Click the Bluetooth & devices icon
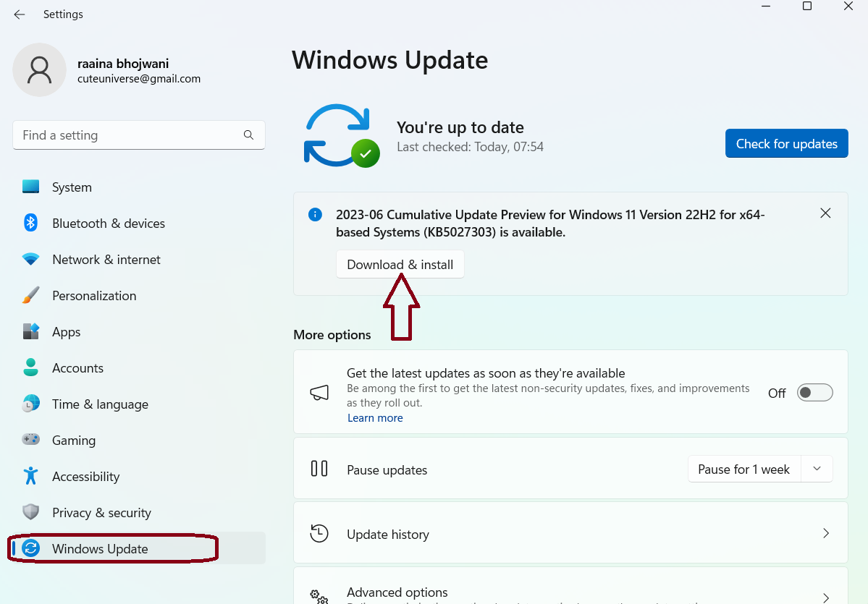The height and width of the screenshot is (604, 868). (30, 223)
